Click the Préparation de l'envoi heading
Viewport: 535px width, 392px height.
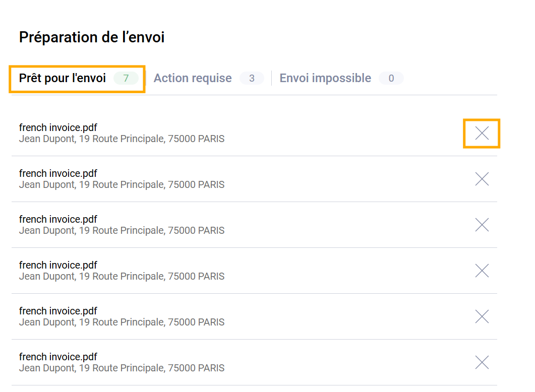[x=92, y=37]
